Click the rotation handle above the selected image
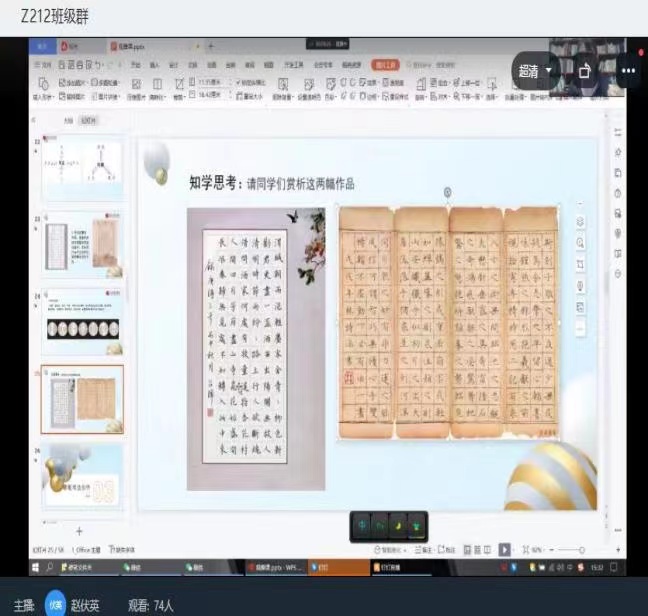 tap(447, 192)
